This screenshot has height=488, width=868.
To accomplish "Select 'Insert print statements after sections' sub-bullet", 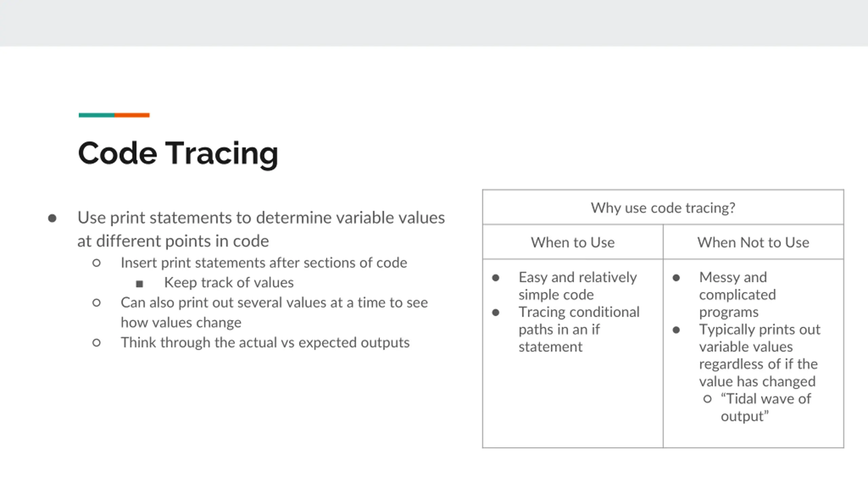I will 264,263.
